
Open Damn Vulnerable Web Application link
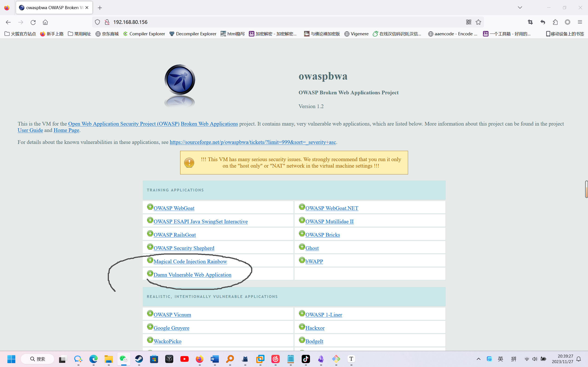(192, 275)
